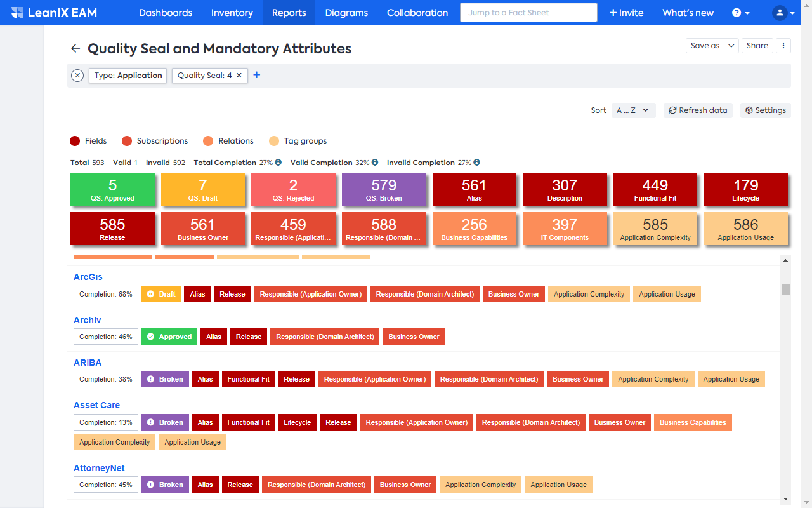Focus the Jump to a Fact Sheet field
812x508 pixels.
pos(528,13)
